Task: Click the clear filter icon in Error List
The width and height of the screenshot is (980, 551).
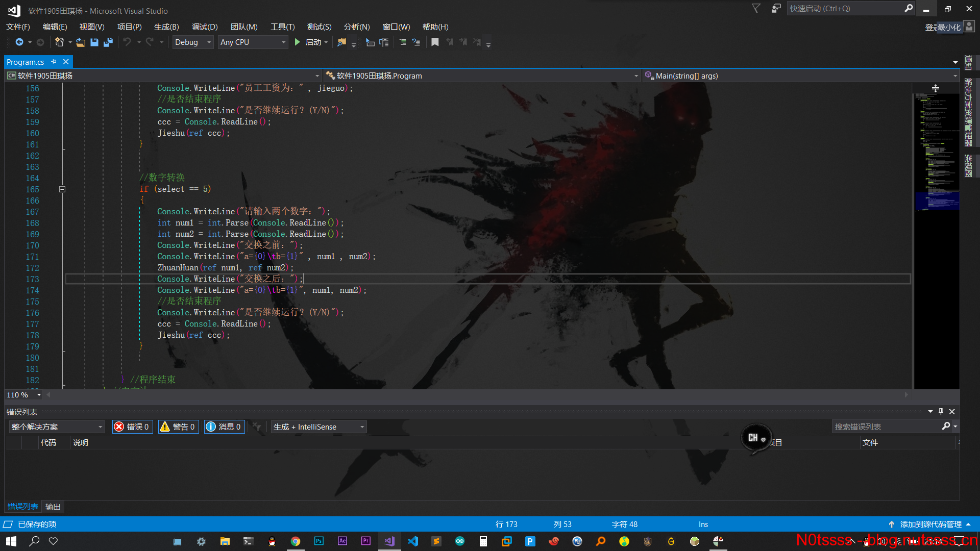Action: (x=257, y=427)
